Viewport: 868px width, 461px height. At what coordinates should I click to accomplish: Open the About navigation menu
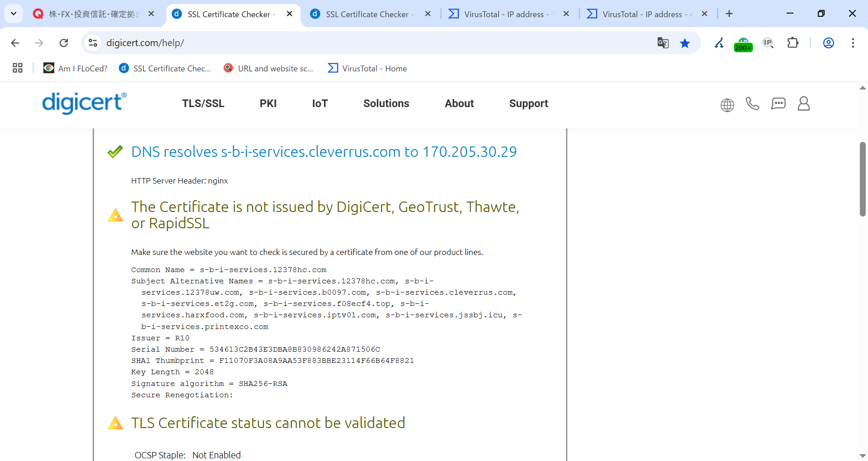pos(459,103)
